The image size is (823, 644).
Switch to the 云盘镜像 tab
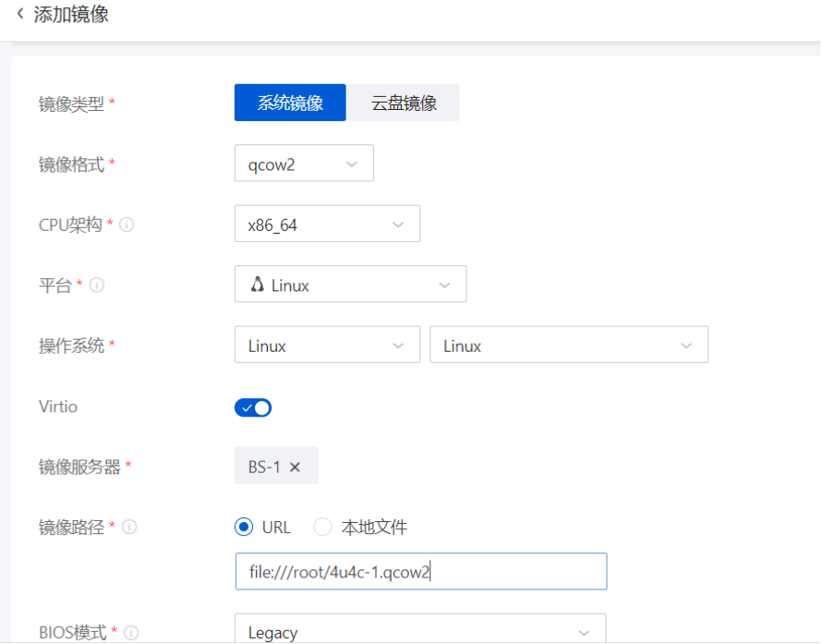(x=404, y=103)
